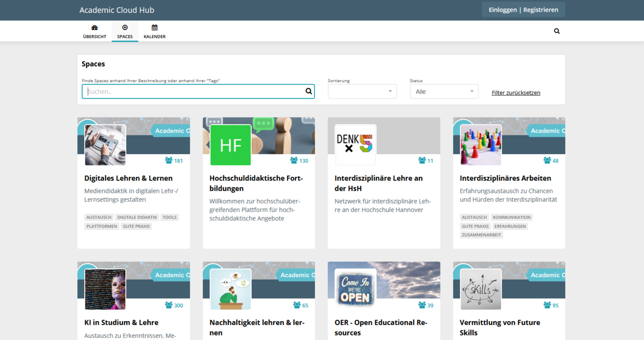Focus the Suchen search input field

[x=198, y=91]
